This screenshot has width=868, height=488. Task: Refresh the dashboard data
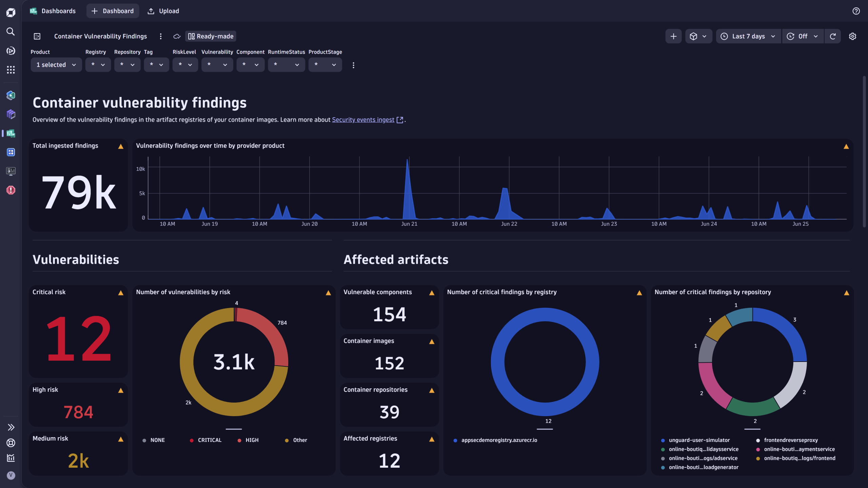click(x=833, y=36)
